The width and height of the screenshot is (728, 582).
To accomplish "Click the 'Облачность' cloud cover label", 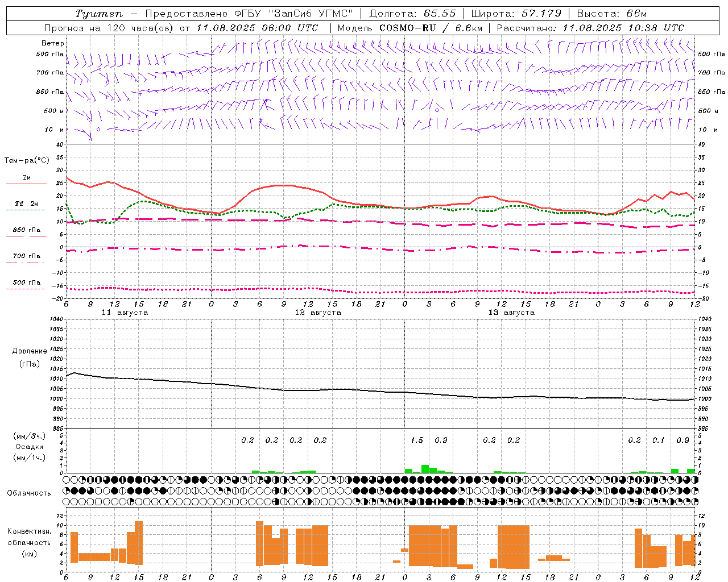I will click(x=29, y=493).
